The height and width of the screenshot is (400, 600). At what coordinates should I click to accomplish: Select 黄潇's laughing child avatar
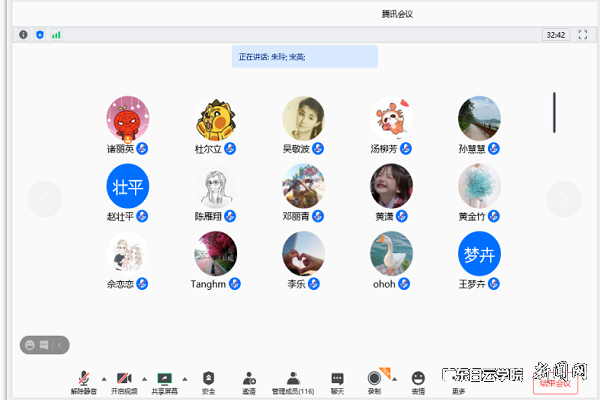click(x=391, y=186)
